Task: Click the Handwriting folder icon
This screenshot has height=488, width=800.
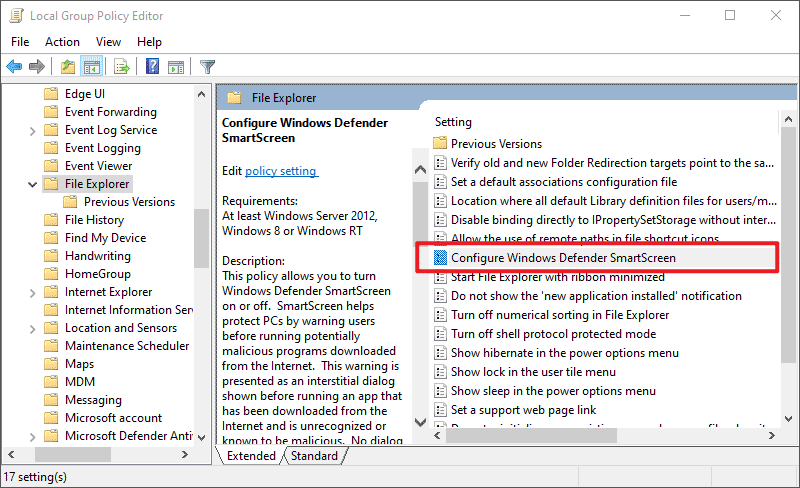Action: tap(51, 256)
